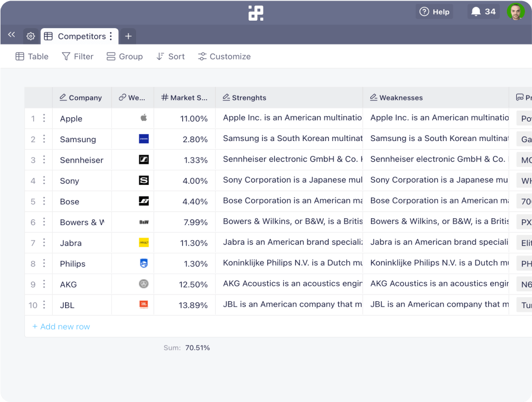The height and width of the screenshot is (402, 532).
Task: Open the Customize panel
Action: 225,56
